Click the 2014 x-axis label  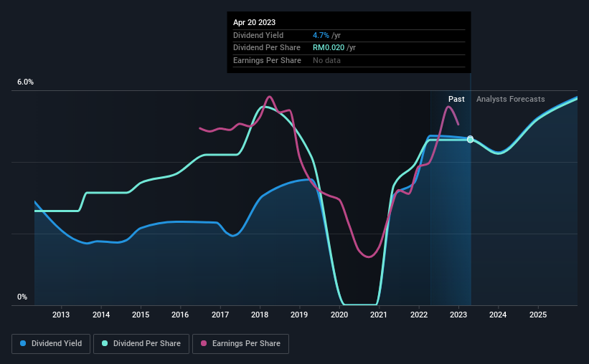pyautogui.click(x=101, y=315)
